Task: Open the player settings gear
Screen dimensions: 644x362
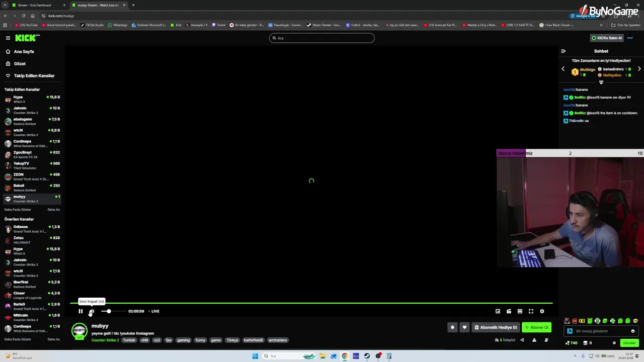Action: (542, 311)
